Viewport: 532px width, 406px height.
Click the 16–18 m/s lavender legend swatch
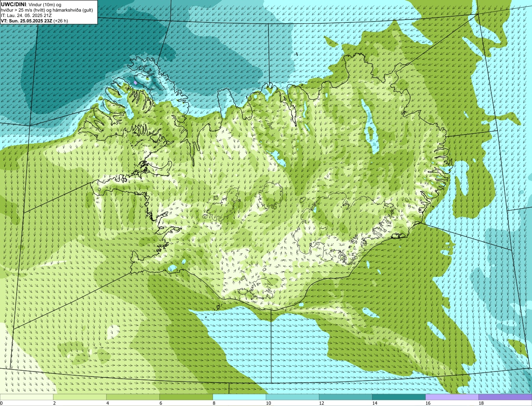pyautogui.click(x=452, y=397)
